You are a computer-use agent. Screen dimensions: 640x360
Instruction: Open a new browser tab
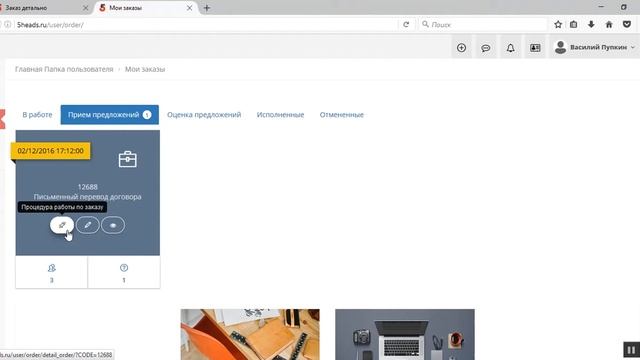[x=207, y=8]
